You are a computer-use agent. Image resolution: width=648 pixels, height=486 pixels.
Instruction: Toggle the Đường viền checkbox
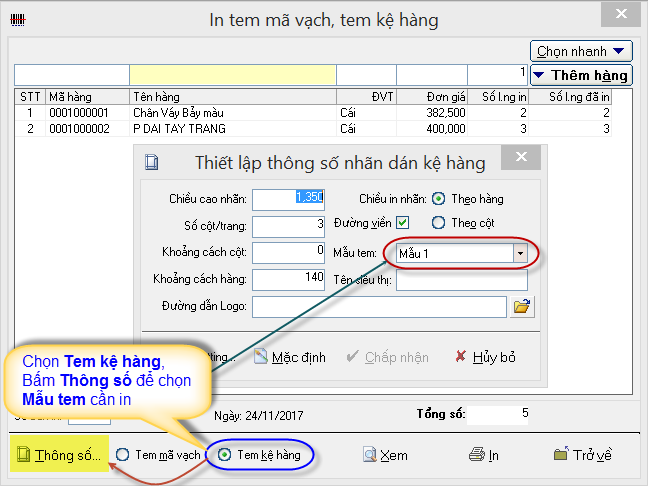[403, 222]
